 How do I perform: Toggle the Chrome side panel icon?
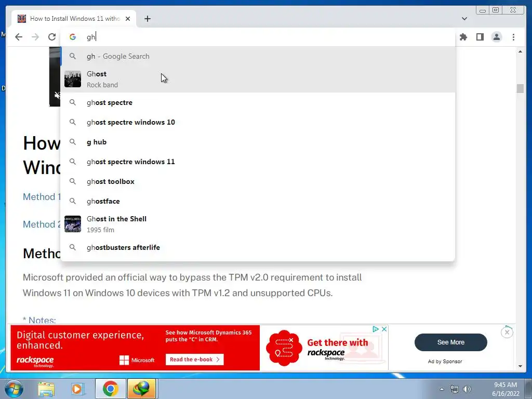tap(480, 37)
